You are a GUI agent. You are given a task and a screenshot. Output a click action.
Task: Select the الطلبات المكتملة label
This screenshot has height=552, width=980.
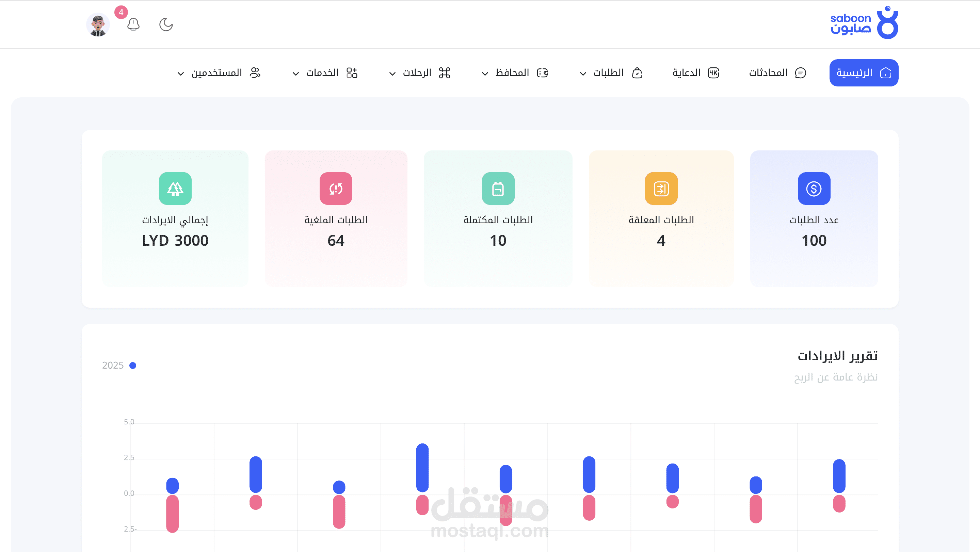[498, 220]
